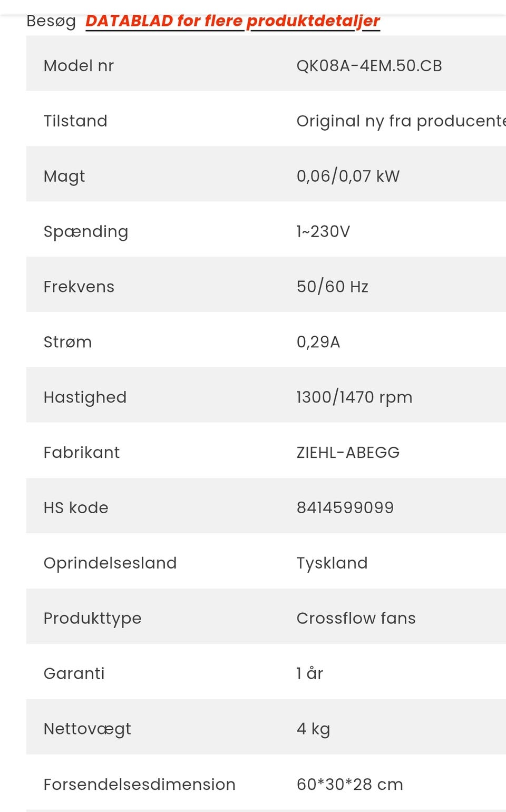Select the Oprindelsesland label
This screenshot has height=812, width=506.
[x=110, y=563]
